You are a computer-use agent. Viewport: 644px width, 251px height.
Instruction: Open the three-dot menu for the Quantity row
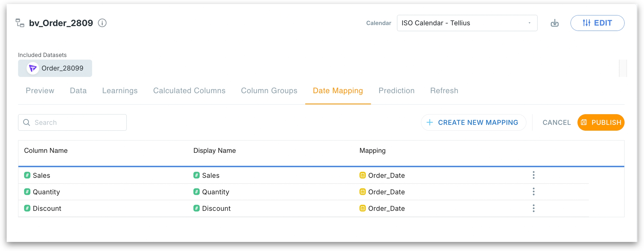tap(534, 192)
